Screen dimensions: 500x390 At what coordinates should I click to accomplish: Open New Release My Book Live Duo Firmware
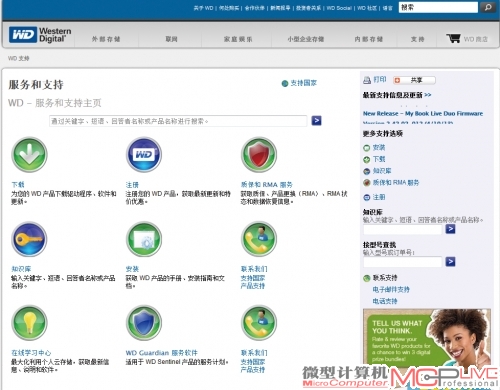(x=423, y=113)
